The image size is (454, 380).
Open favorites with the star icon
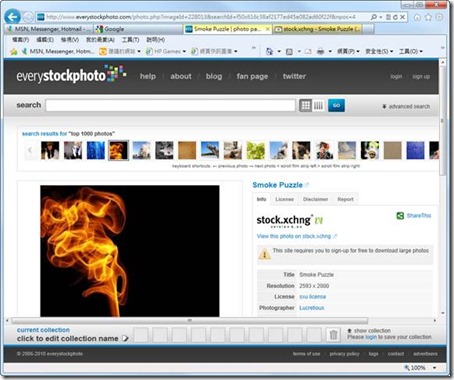tap(428, 17)
